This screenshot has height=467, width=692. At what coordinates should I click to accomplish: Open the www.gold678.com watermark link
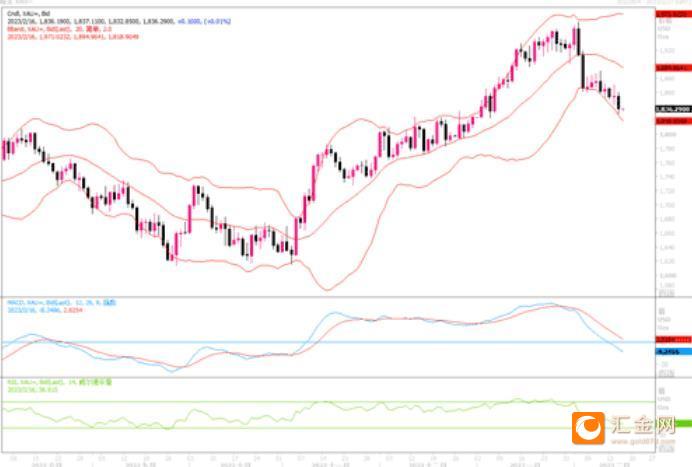[x=643, y=441]
